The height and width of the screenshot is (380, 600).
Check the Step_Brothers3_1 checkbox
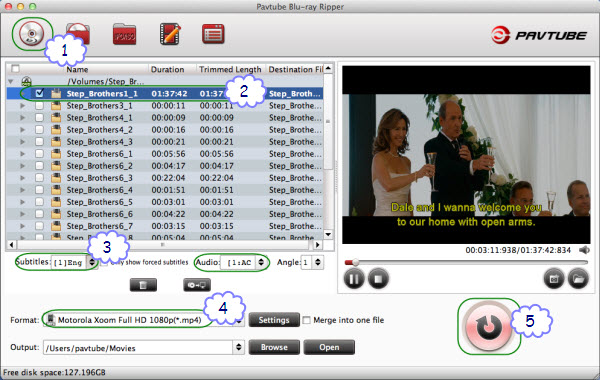pyautogui.click(x=39, y=106)
